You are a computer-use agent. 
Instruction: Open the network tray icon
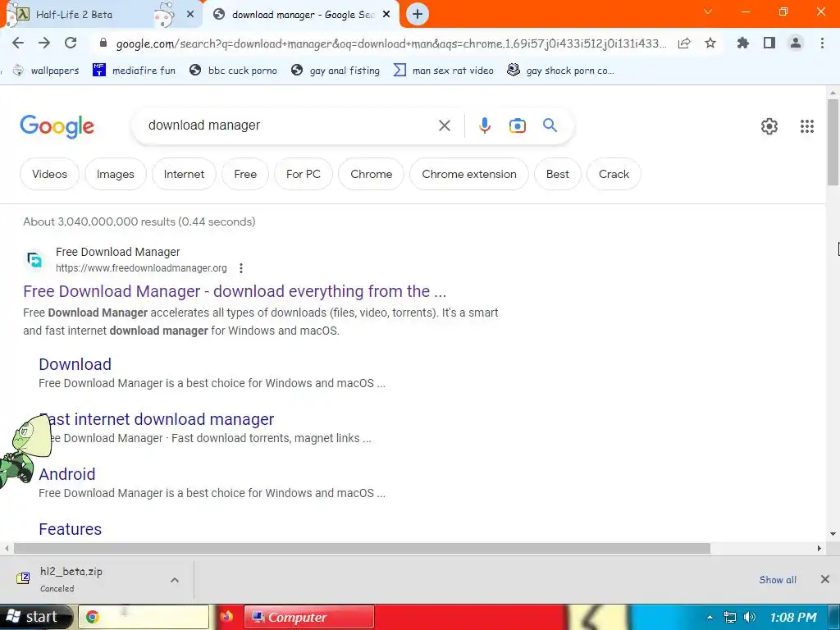[729, 617]
